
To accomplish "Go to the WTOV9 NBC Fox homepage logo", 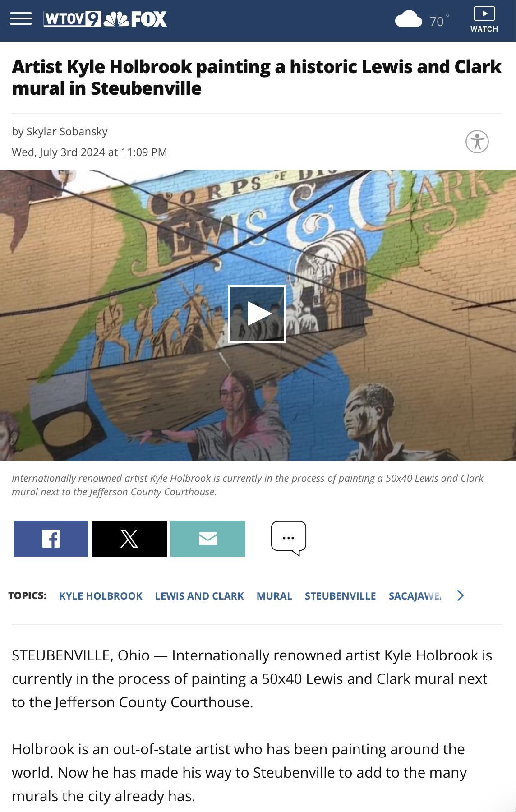I will (105, 19).
